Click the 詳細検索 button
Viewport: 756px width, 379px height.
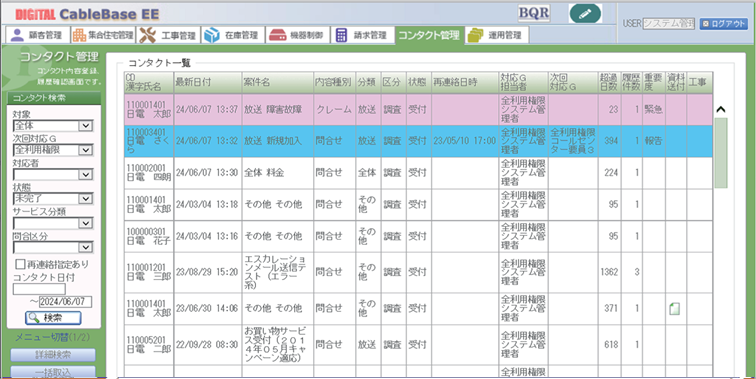tap(53, 355)
